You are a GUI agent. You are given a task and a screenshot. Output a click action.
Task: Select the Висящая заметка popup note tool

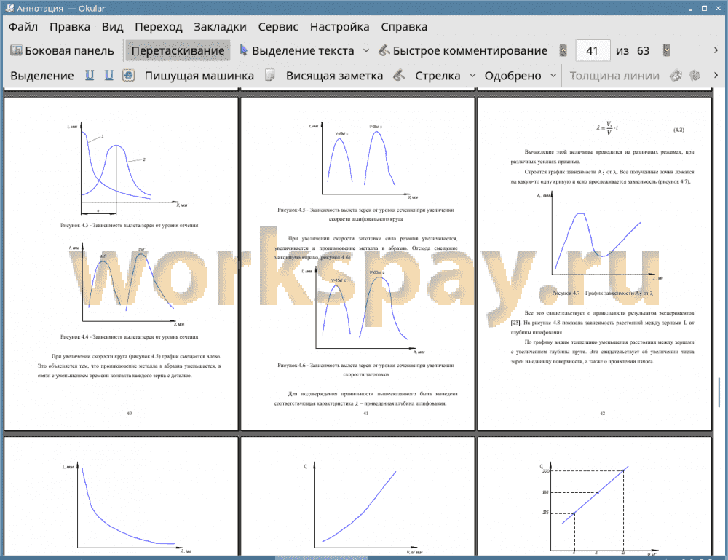click(x=334, y=76)
